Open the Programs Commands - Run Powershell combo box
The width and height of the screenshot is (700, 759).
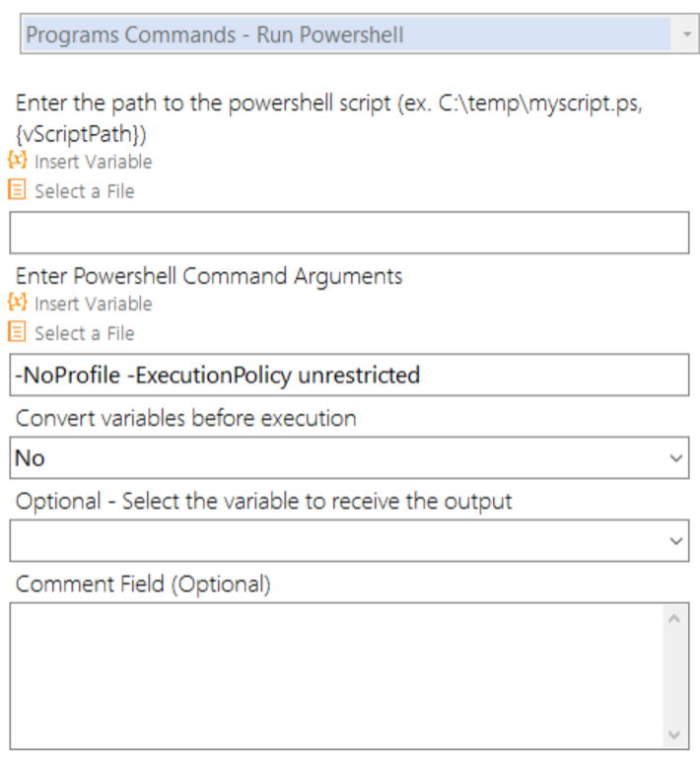360,34
